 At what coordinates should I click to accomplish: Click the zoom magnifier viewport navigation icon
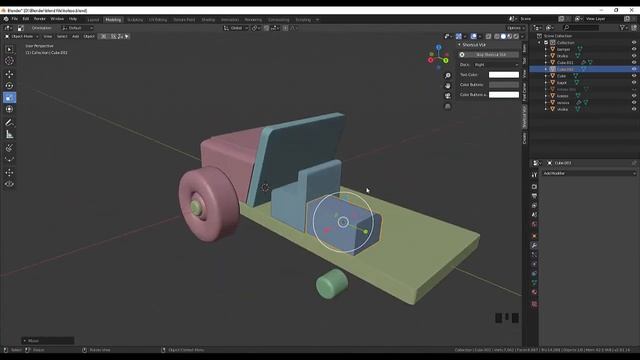pyautogui.click(x=448, y=76)
